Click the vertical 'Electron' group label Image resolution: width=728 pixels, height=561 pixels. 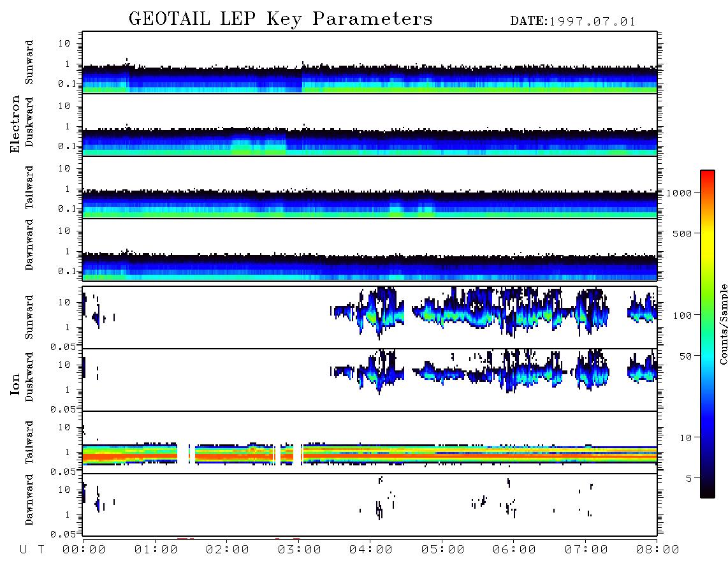pos(15,124)
